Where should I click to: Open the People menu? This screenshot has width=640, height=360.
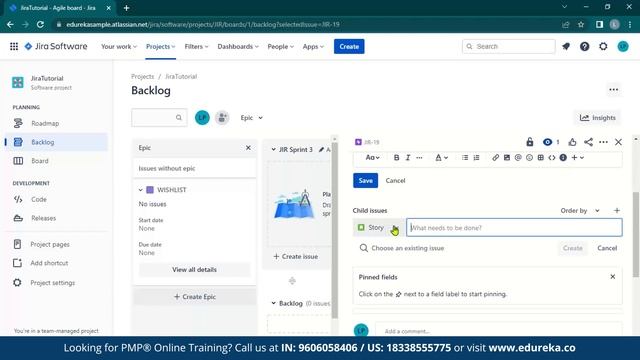[x=280, y=47]
